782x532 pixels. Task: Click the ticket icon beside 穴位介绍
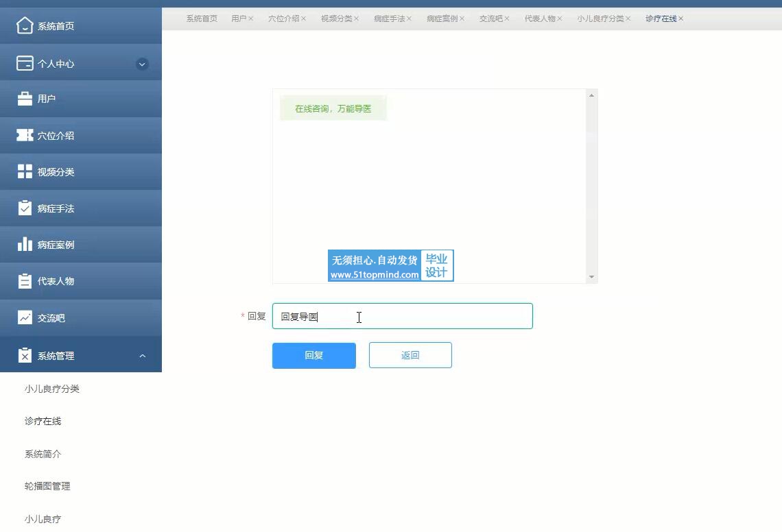tap(25, 135)
